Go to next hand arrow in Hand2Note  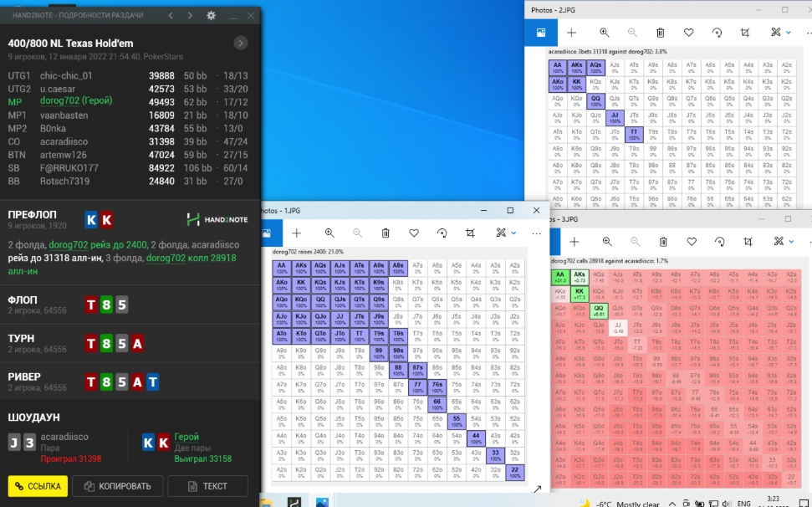tap(190, 16)
